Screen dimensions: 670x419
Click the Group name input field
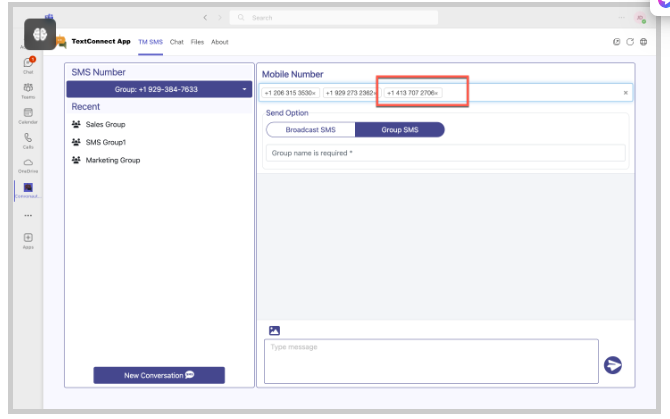446,153
